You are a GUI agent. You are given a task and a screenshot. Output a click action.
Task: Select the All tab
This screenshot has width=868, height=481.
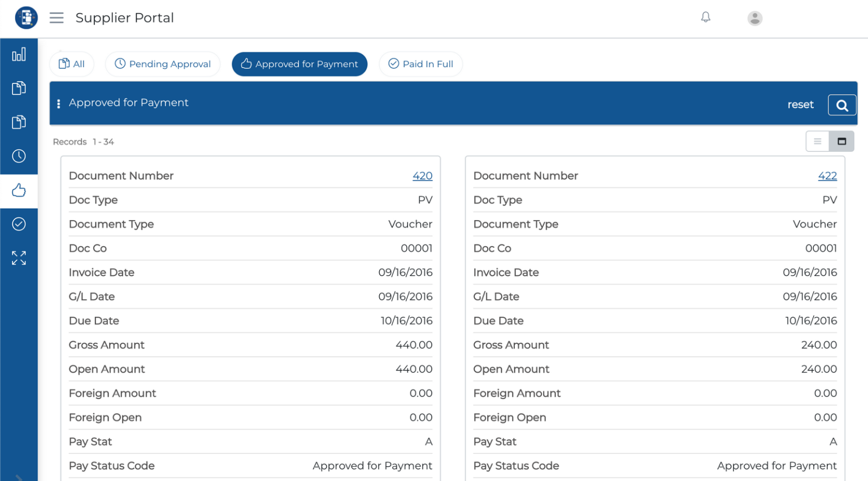coord(72,64)
